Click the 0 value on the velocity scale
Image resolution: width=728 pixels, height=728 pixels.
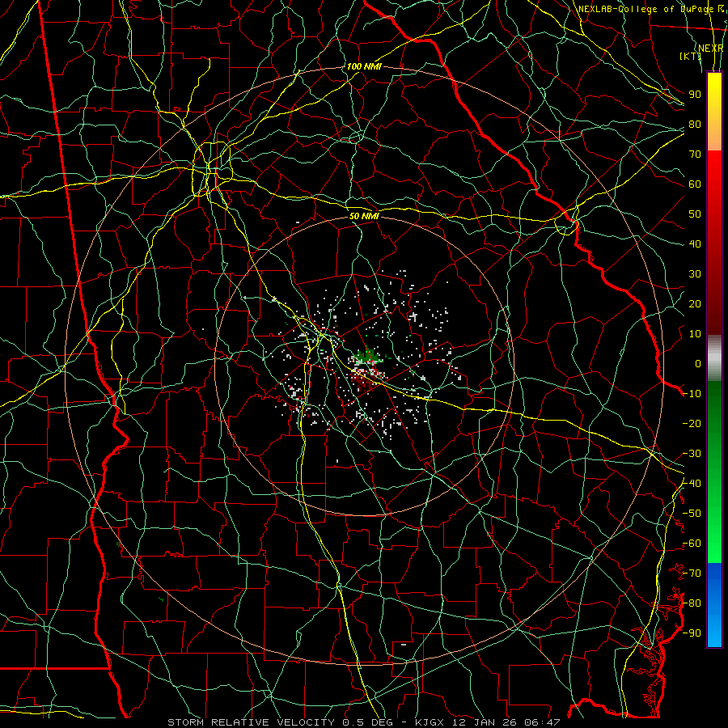pyautogui.click(x=698, y=364)
